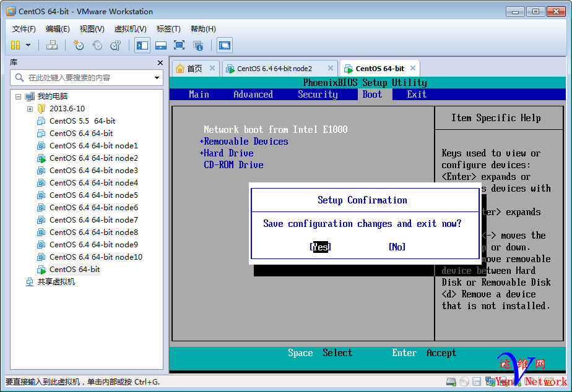Screen dimensions: 572x392
Task: Toggle the library sidebar view icon
Action: (142, 45)
